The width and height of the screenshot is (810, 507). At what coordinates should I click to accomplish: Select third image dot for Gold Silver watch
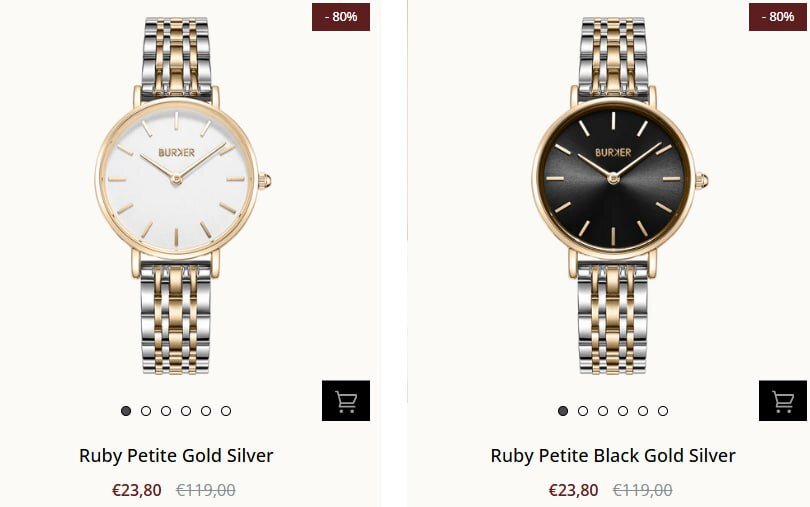(x=166, y=411)
